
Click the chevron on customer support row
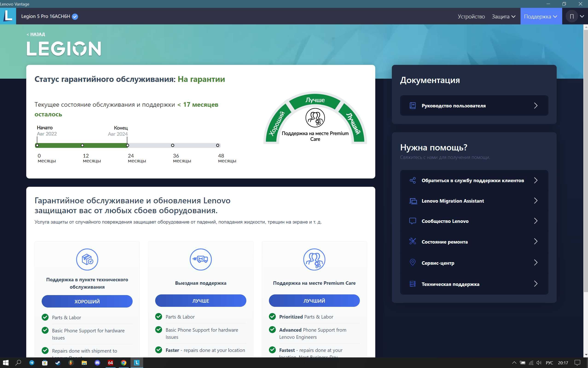[x=536, y=180]
